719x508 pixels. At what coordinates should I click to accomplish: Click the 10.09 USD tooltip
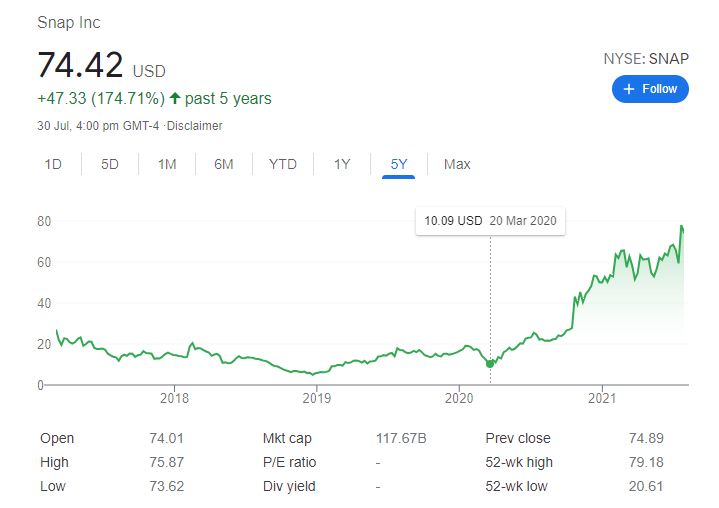tap(490, 221)
